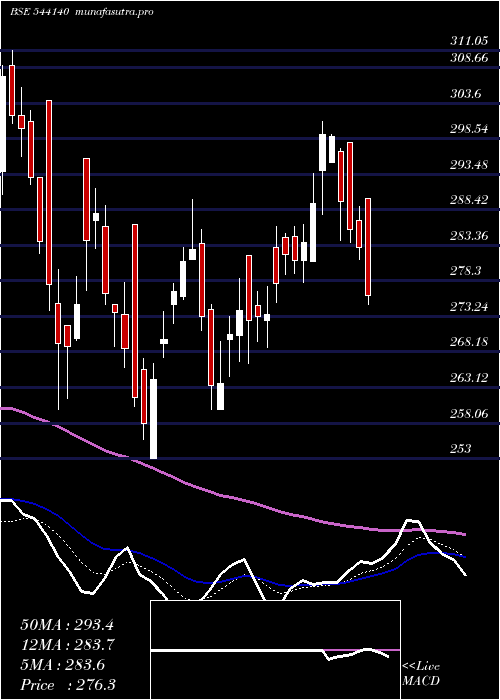Select the 12MA : 283.7 readout
The height and width of the screenshot is (700, 500).
(x=67, y=645)
